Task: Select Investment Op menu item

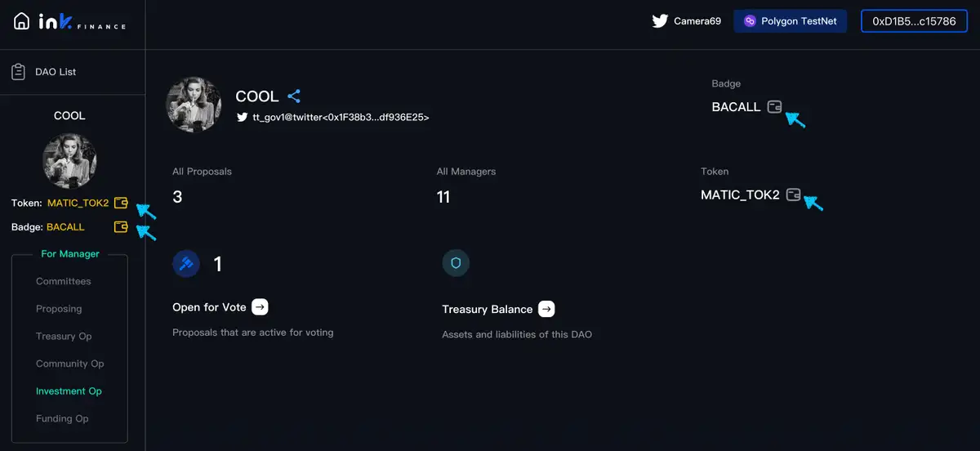Action: pos(69,391)
